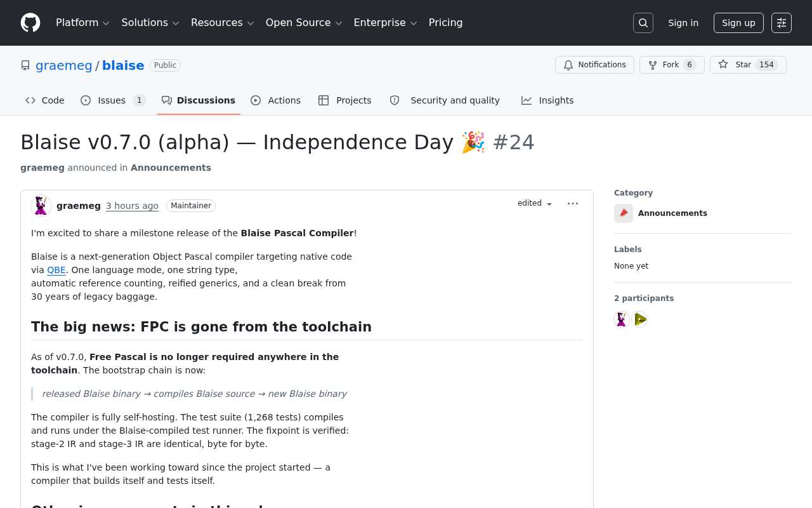Open Announcements link under the title
Image resolution: width=812 pixels, height=508 pixels.
pyautogui.click(x=171, y=168)
